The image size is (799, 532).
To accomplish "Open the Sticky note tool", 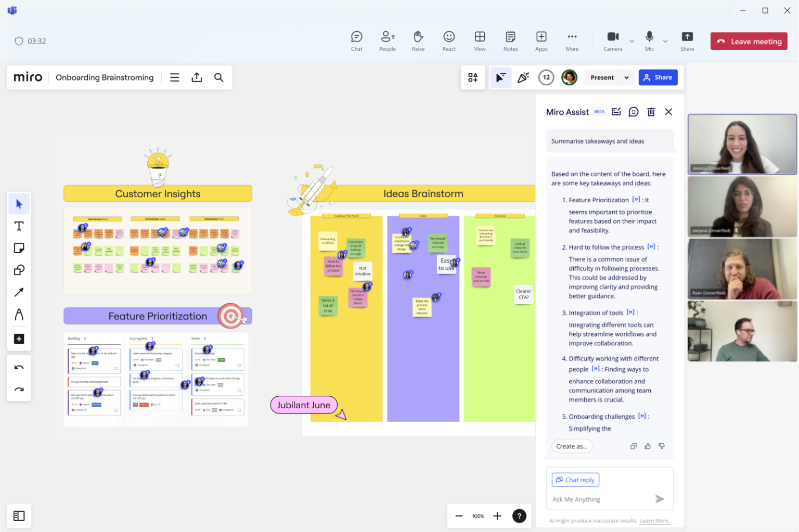I will 19,248.
